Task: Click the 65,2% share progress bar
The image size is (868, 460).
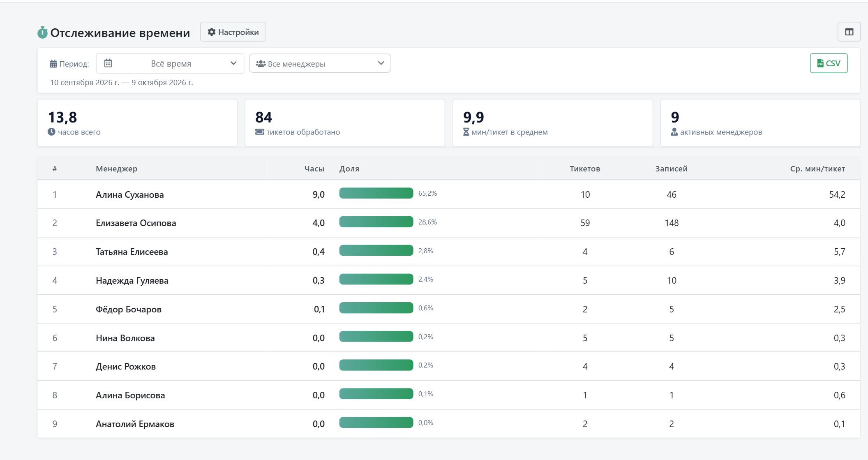Action: [x=376, y=193]
